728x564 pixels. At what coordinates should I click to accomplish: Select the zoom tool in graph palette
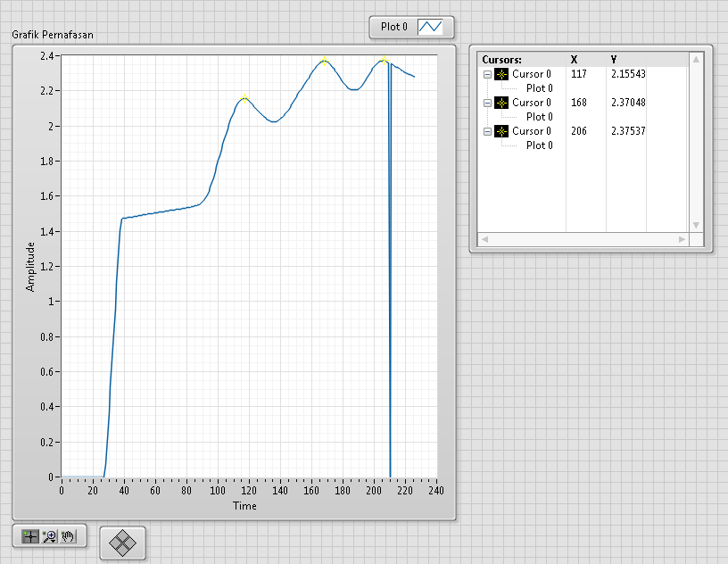pos(50,536)
